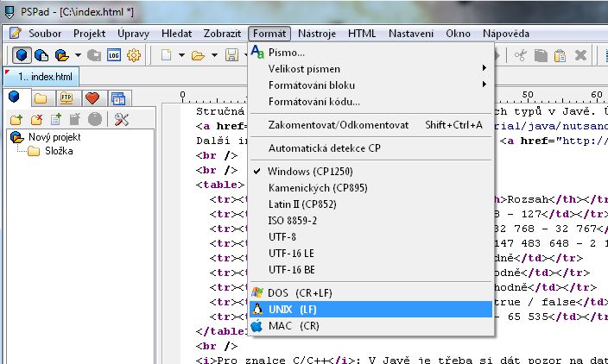The height and width of the screenshot is (364, 608).
Task: Click the wrench project settings icon
Action: [122, 119]
